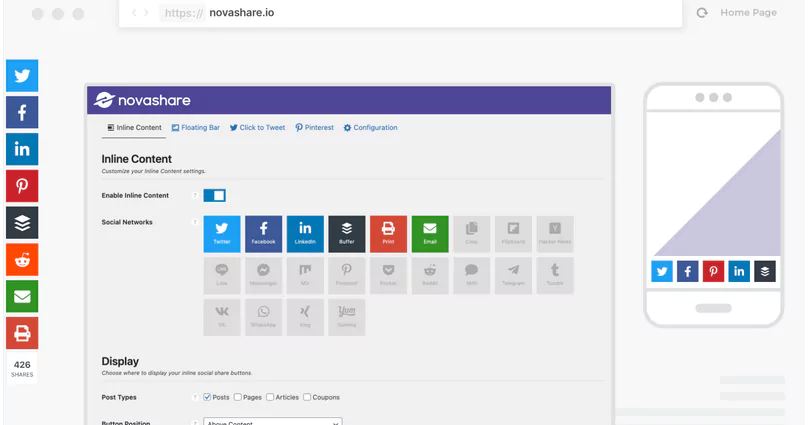
Task: Tap LinkedIn button in the phone preview
Action: pyautogui.click(x=739, y=271)
